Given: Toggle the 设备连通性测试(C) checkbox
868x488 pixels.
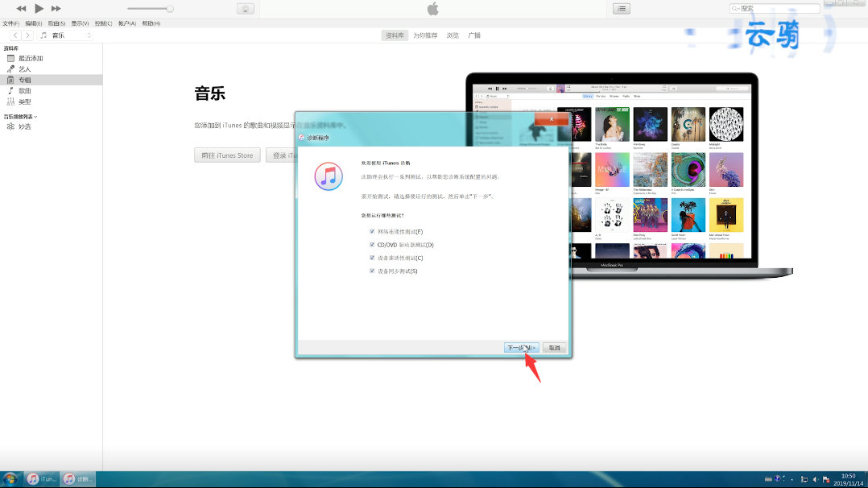Looking at the screenshot, I should pos(372,258).
